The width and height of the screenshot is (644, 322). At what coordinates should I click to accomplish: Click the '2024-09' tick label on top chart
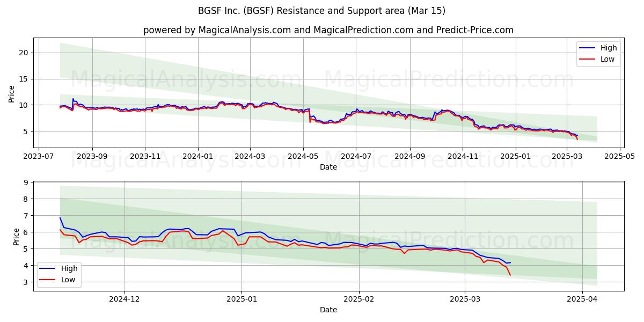pyautogui.click(x=410, y=156)
